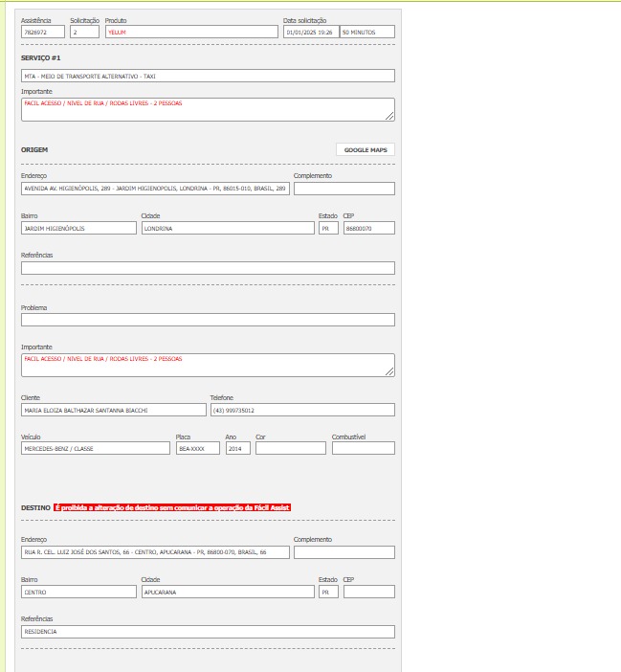Click the destination Cidade field Apucarana

(x=228, y=592)
